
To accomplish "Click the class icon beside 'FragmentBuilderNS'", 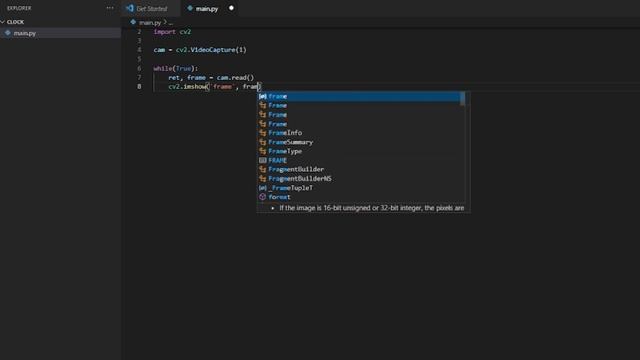I will click(262, 179).
